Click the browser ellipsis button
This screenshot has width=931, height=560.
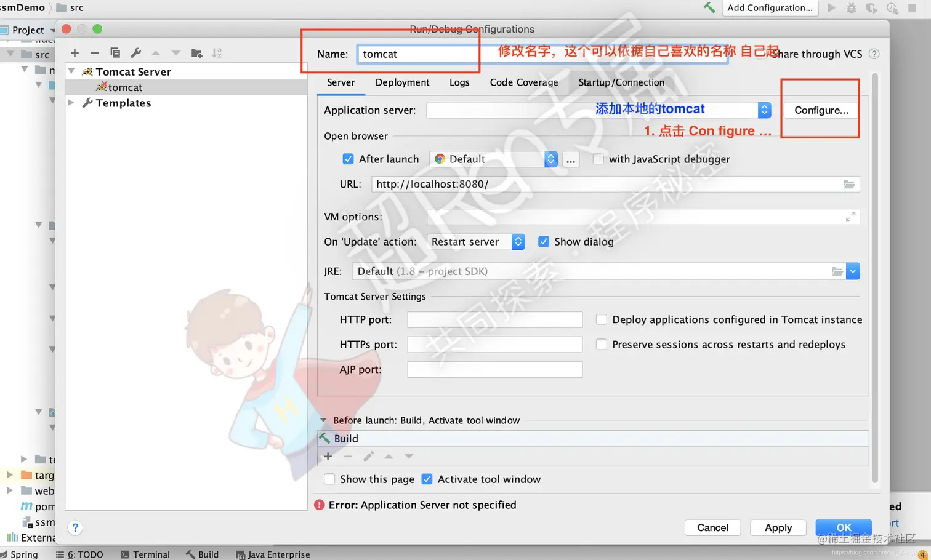click(571, 159)
